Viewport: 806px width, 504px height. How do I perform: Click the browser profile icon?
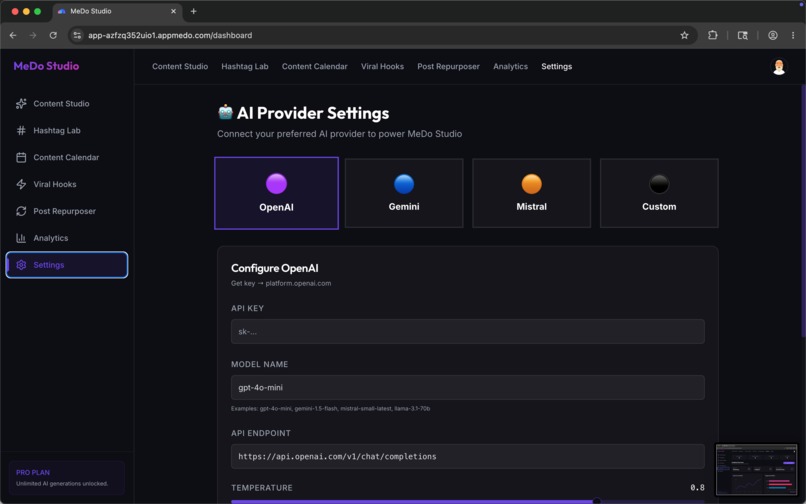point(773,35)
